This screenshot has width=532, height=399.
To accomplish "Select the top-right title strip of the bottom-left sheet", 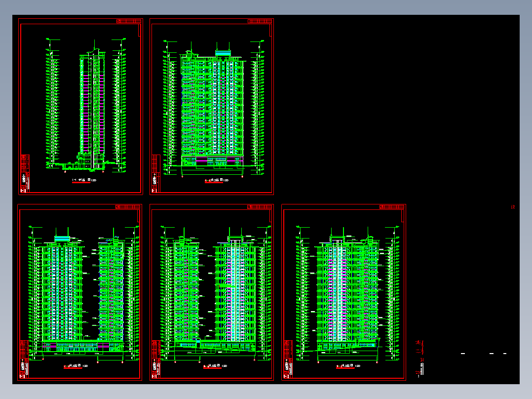I will pos(128,207).
